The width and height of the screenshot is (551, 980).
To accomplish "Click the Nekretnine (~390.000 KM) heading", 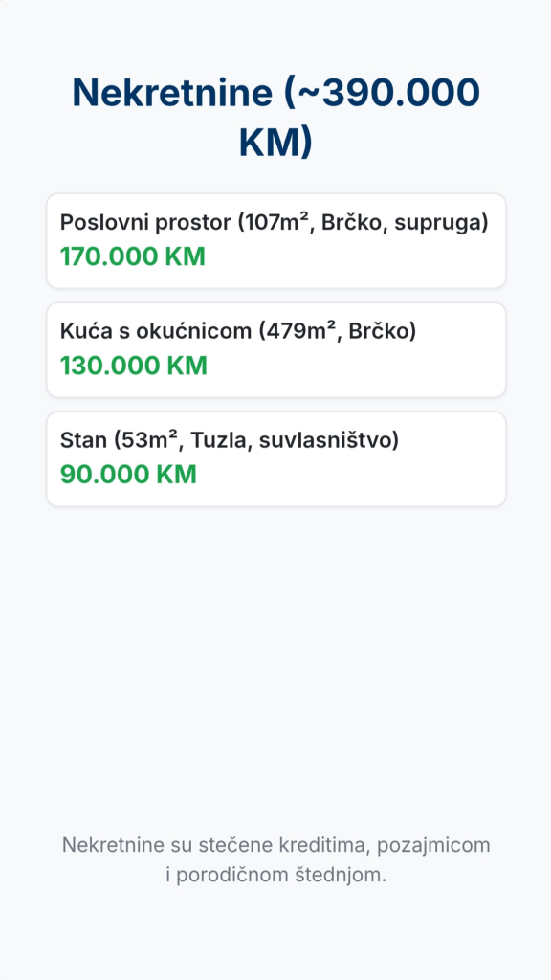I will tap(275, 118).
